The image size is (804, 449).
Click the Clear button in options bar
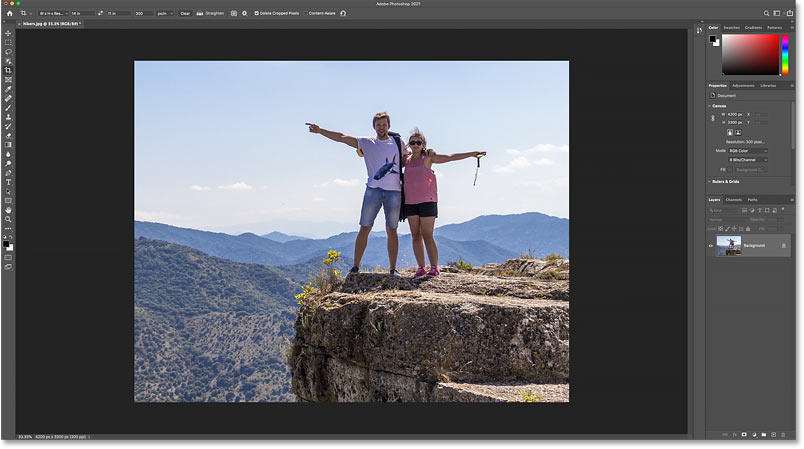point(185,13)
